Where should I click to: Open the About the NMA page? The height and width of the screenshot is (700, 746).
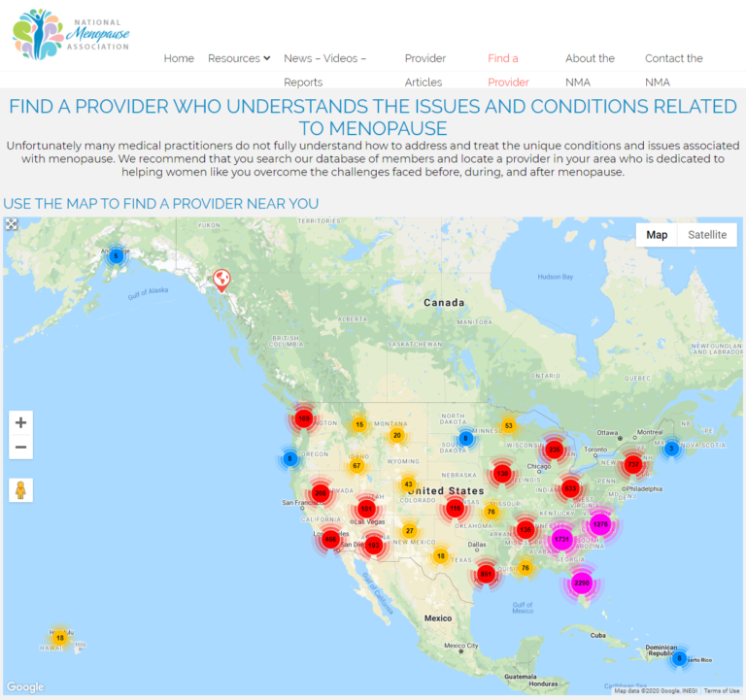coord(590,70)
